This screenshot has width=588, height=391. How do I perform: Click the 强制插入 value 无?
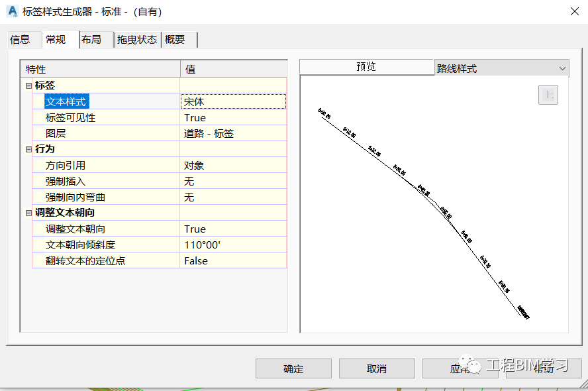(x=233, y=181)
